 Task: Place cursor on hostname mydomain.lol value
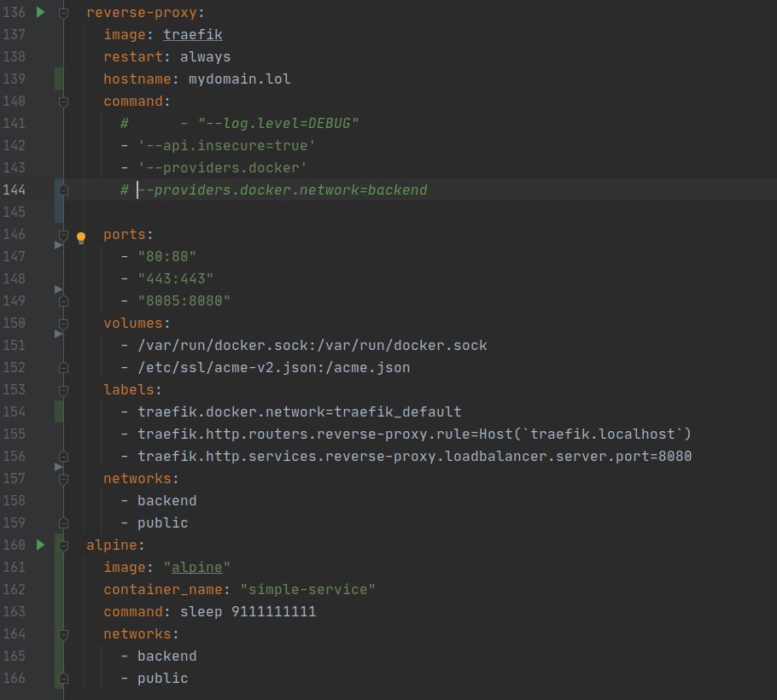click(239, 79)
